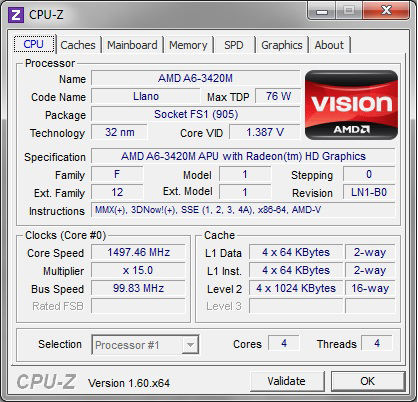The image size is (418, 402).
Task: Click the Family value F
Action: click(117, 175)
